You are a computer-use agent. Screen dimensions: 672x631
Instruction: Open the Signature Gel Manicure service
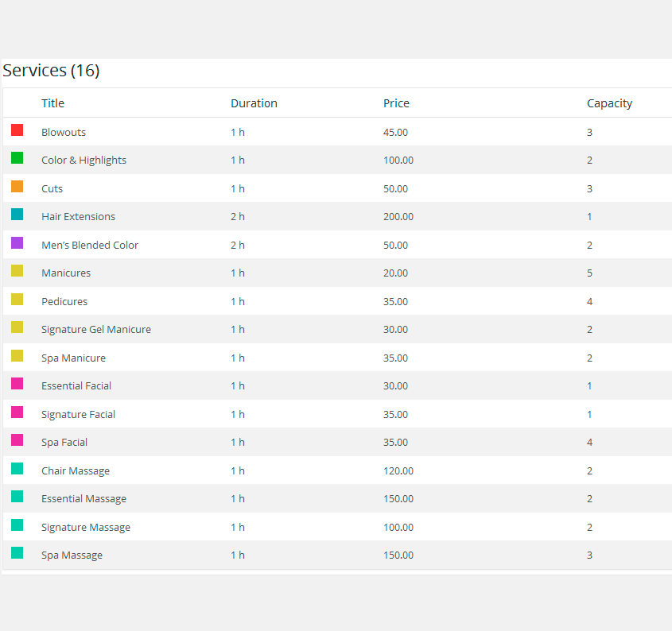95,330
